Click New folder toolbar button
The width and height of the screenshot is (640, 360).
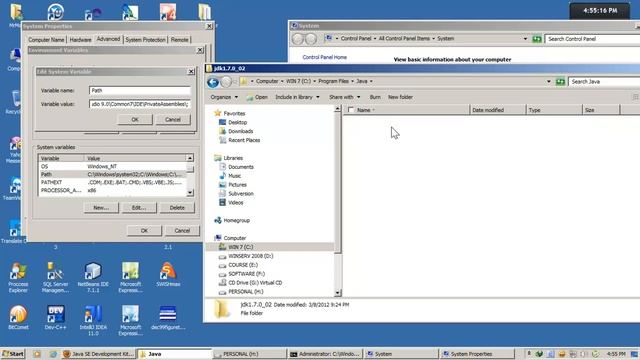click(x=400, y=97)
